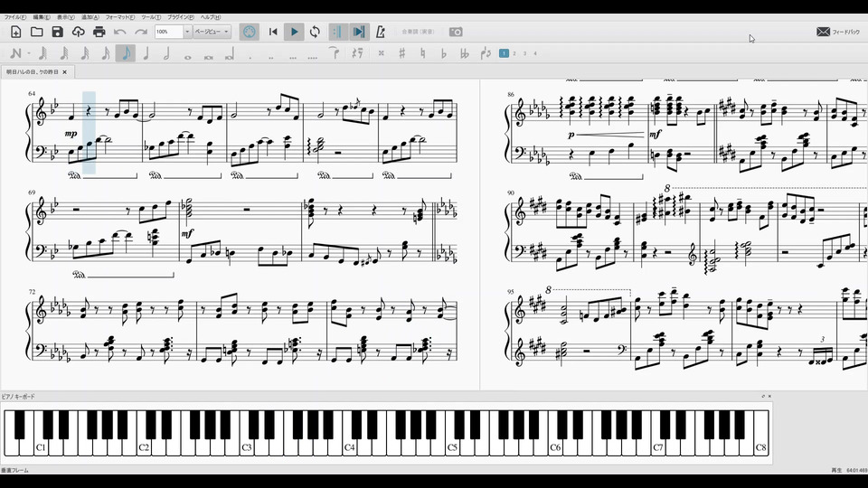Image resolution: width=868 pixels, height=488 pixels.
Task: Select whole note duration
Action: (x=188, y=56)
